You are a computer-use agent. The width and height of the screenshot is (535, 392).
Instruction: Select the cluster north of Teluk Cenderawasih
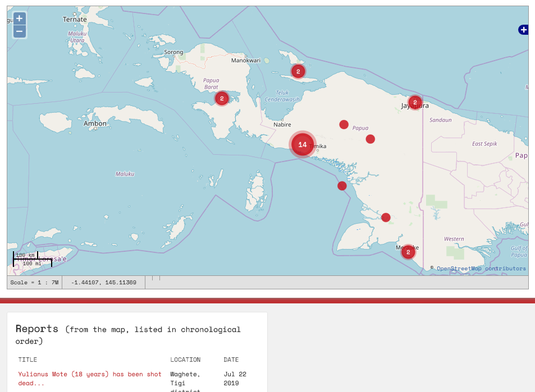click(x=298, y=71)
